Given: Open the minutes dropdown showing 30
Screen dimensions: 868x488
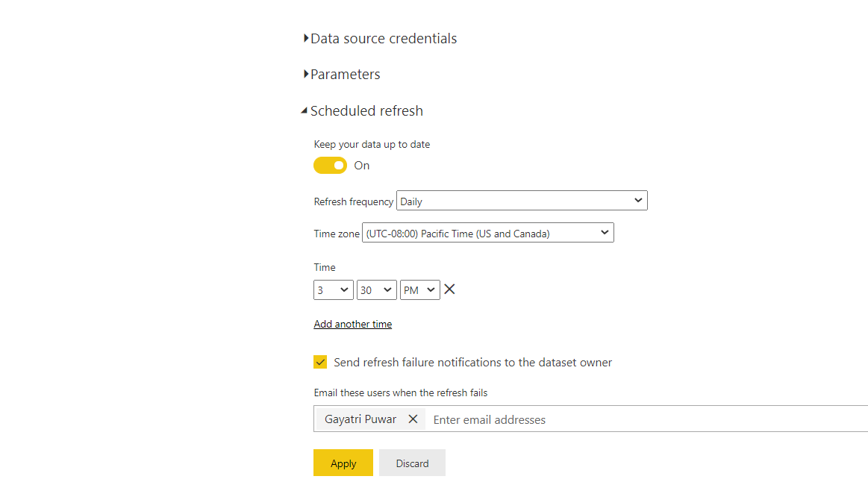Looking at the screenshot, I should click(x=376, y=290).
